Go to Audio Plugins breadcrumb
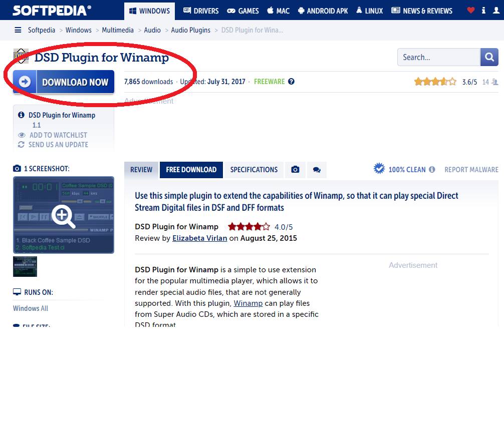Image resolution: width=504 pixels, height=439 pixels. 190,30
